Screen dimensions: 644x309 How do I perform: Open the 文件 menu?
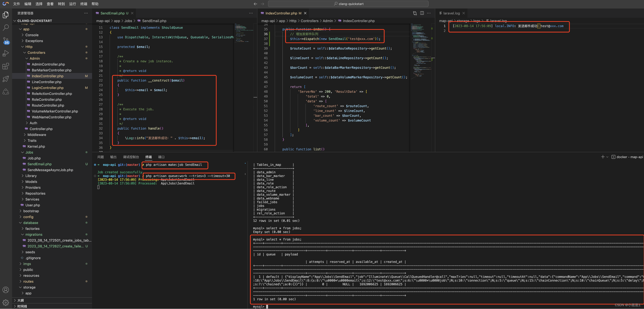(x=17, y=4)
